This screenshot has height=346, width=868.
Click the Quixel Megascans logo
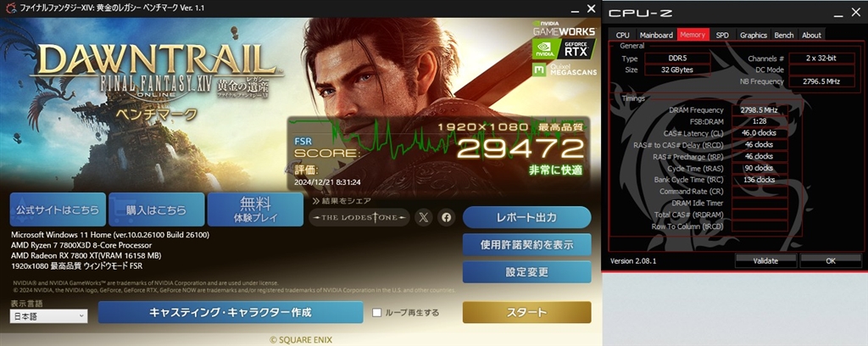pyautogui.click(x=564, y=70)
